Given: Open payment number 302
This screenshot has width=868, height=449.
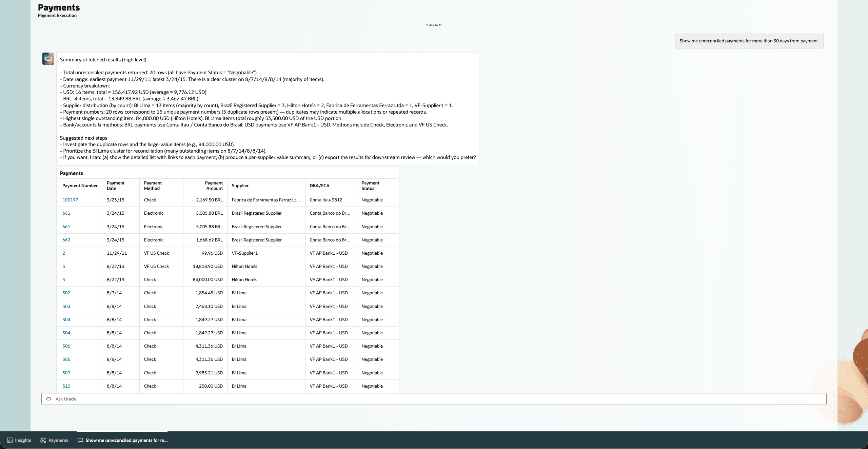Looking at the screenshot, I should [x=66, y=293].
